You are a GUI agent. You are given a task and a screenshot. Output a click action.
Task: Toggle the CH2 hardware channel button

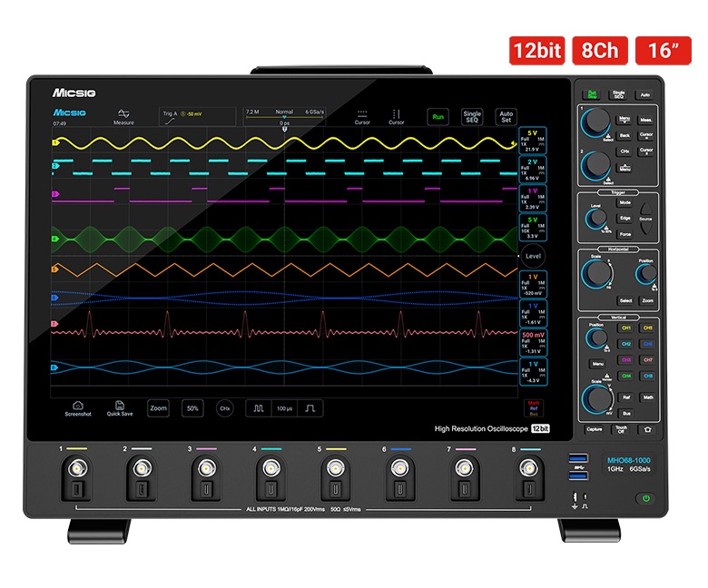tap(626, 344)
